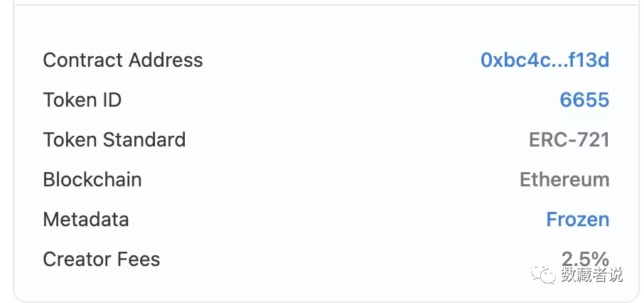Click the left border of the details card
The width and height of the screenshot is (644, 303).
coord(14,152)
